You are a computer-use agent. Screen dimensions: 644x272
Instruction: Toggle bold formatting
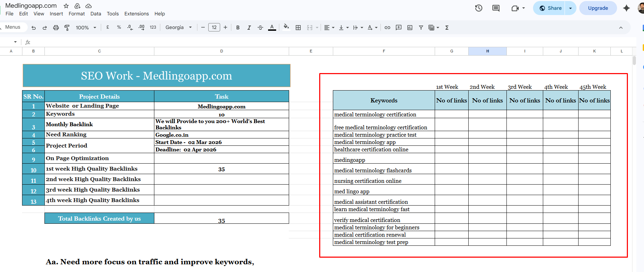[238, 28]
